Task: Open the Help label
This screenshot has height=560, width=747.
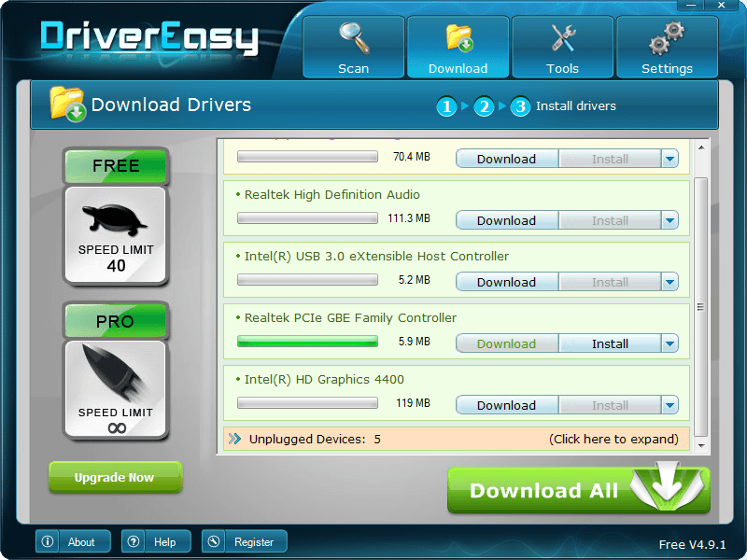Action: (165, 542)
